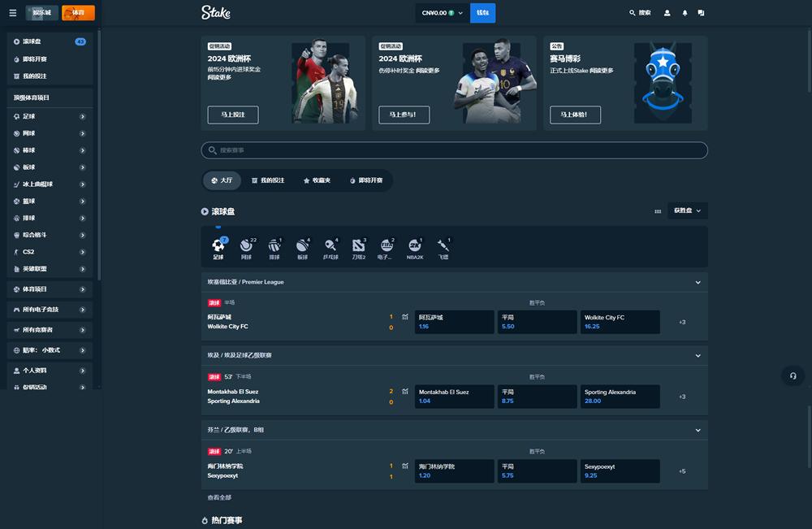The height and width of the screenshot is (529, 812).
Task: Expand 个人资料 in the sidebar
Action: [x=82, y=371]
